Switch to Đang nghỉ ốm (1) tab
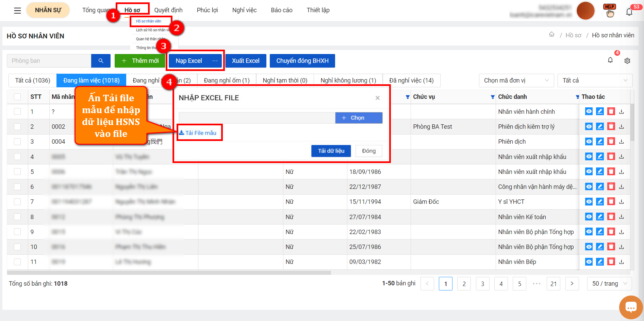Image resolution: width=644 pixels, height=321 pixels. click(227, 81)
